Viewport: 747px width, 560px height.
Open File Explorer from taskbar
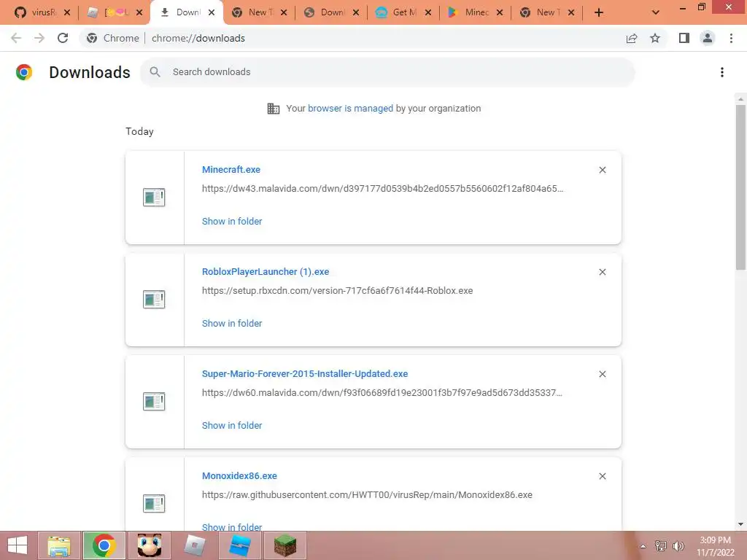59,545
